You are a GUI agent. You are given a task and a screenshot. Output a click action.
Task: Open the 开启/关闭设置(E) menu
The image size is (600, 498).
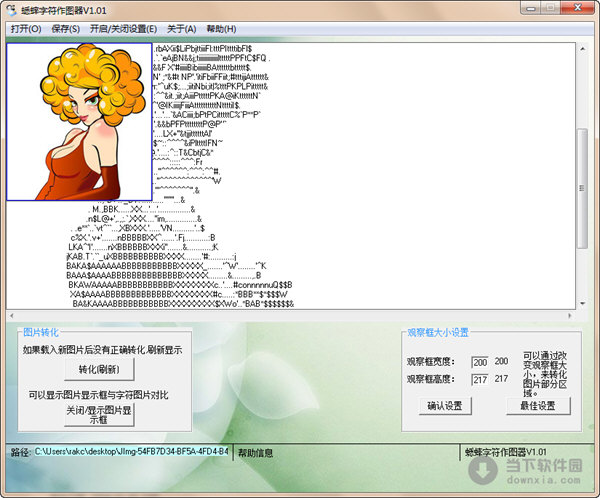123,29
